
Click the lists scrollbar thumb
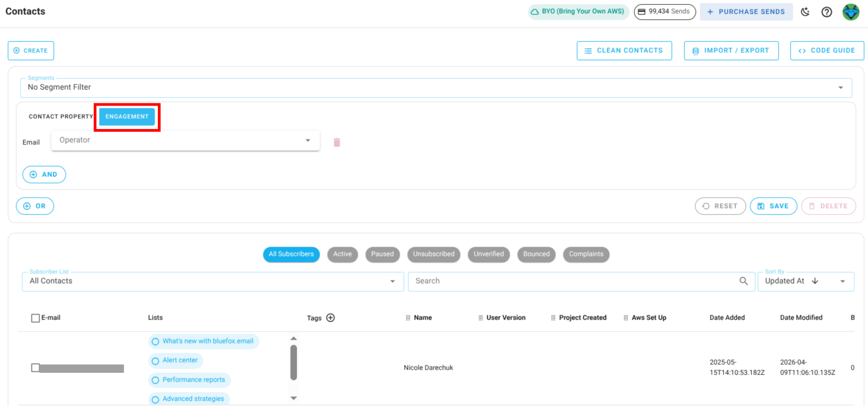click(294, 362)
